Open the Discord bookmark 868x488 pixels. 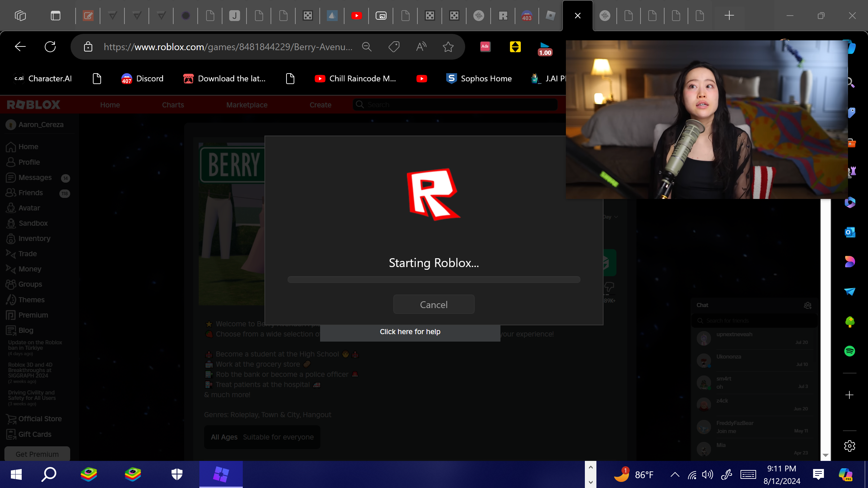click(142, 79)
